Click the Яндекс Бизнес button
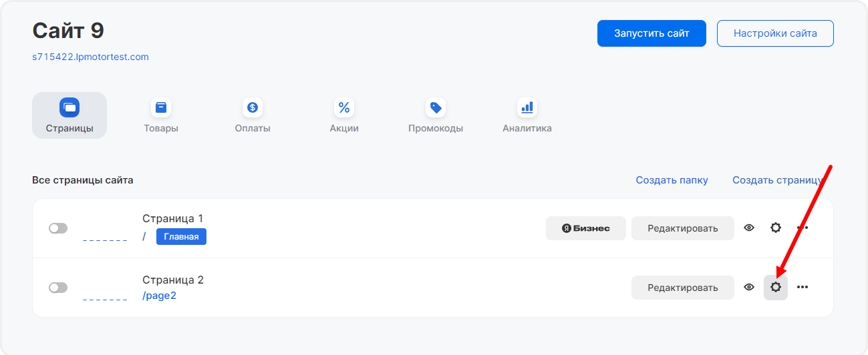868x355 pixels. point(586,228)
